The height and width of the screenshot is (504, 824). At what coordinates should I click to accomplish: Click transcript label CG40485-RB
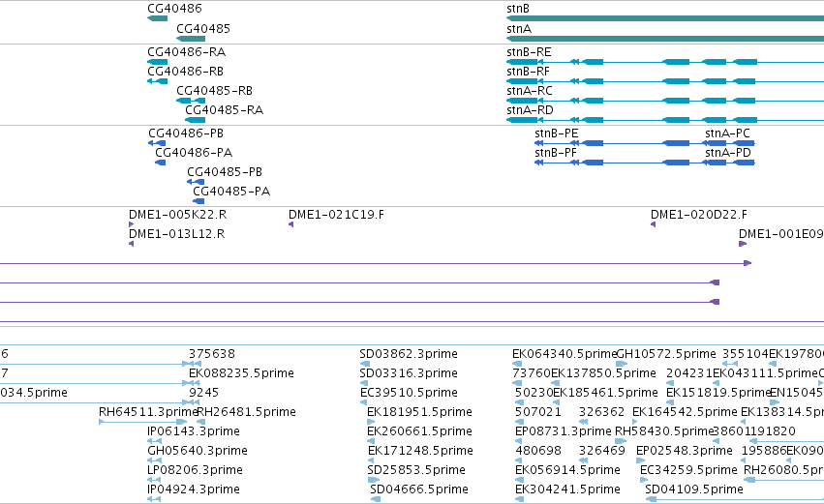point(214,90)
